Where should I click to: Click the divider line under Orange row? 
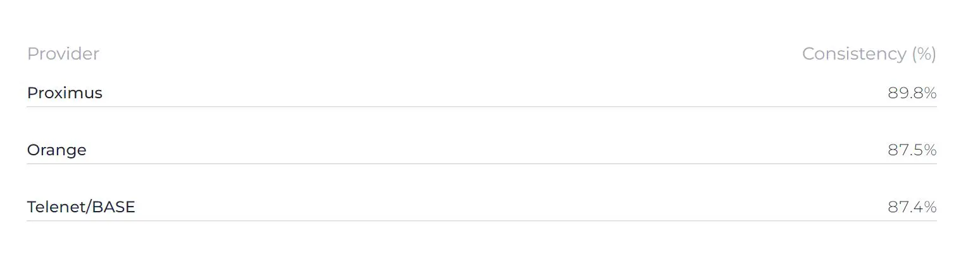tap(482, 164)
